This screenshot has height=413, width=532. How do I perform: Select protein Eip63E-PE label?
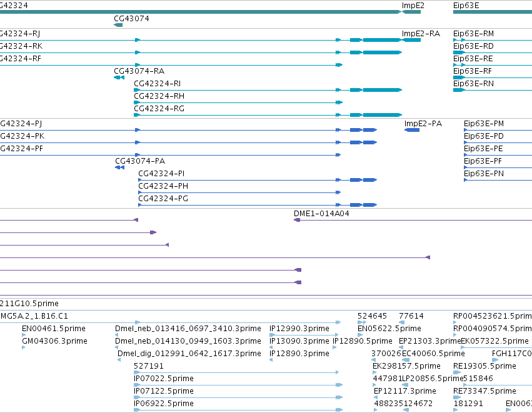tap(483, 149)
